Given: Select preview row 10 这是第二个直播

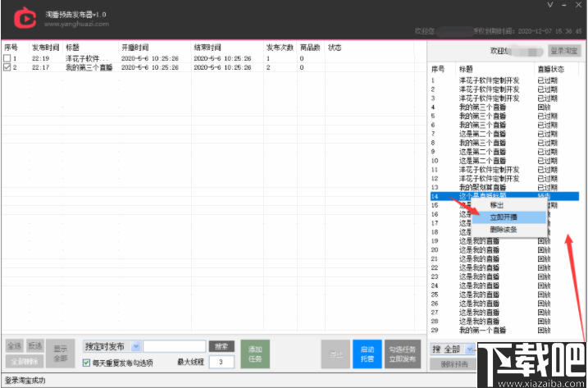Looking at the screenshot, I should point(504,161).
